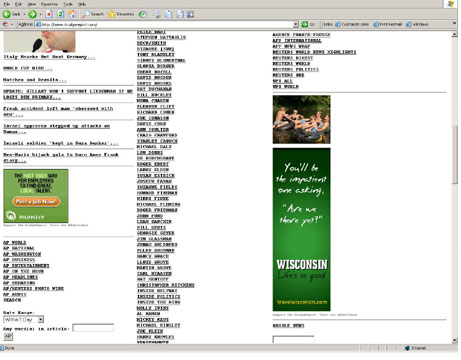
Task: Open Favorites with the star icon
Action: click(121, 14)
